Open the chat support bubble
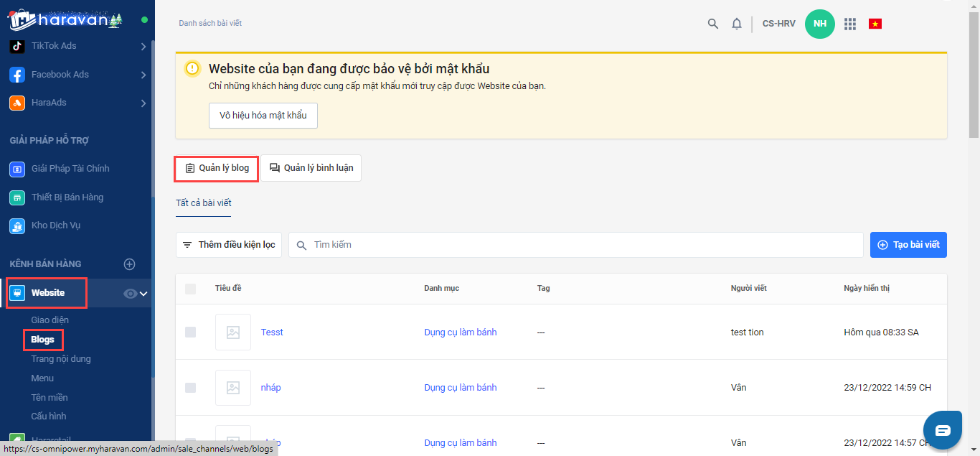Viewport: 980px width, 456px height. (x=942, y=430)
